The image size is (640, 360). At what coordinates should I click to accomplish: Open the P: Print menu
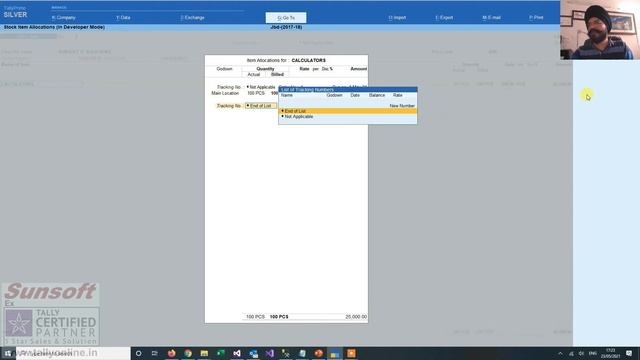coord(536,18)
